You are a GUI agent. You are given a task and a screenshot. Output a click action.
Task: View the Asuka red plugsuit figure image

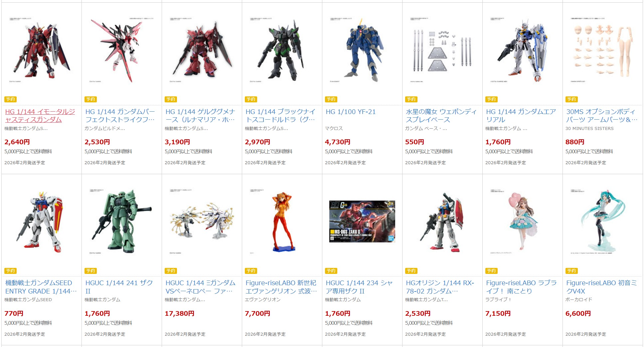[x=282, y=221]
